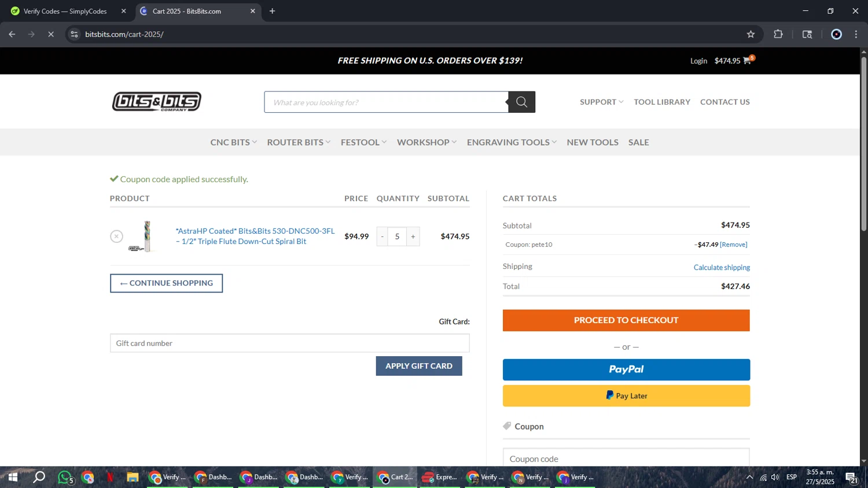The image size is (868, 488).
Task: Choose the PayPal Pay Later button
Action: coord(626,395)
